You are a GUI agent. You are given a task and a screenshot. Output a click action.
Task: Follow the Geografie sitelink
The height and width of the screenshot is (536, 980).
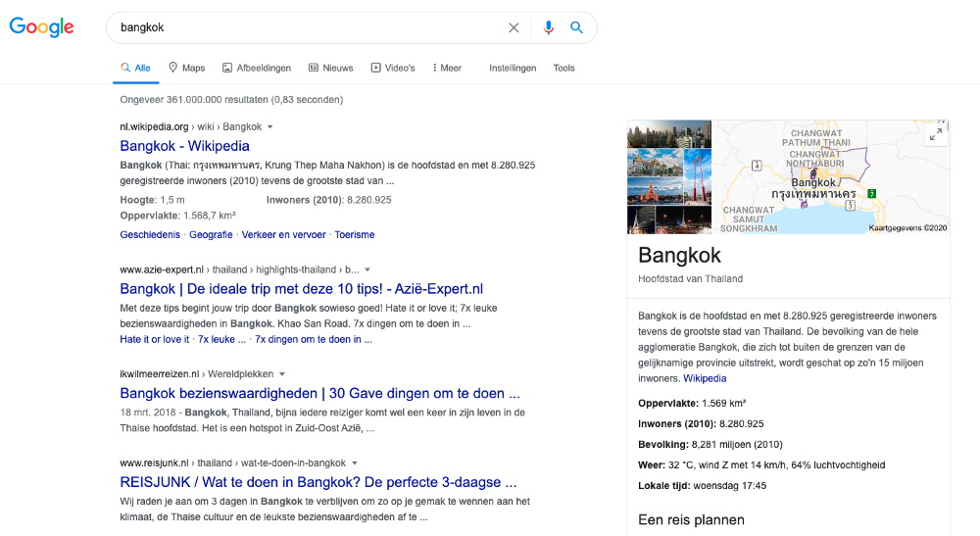(211, 235)
